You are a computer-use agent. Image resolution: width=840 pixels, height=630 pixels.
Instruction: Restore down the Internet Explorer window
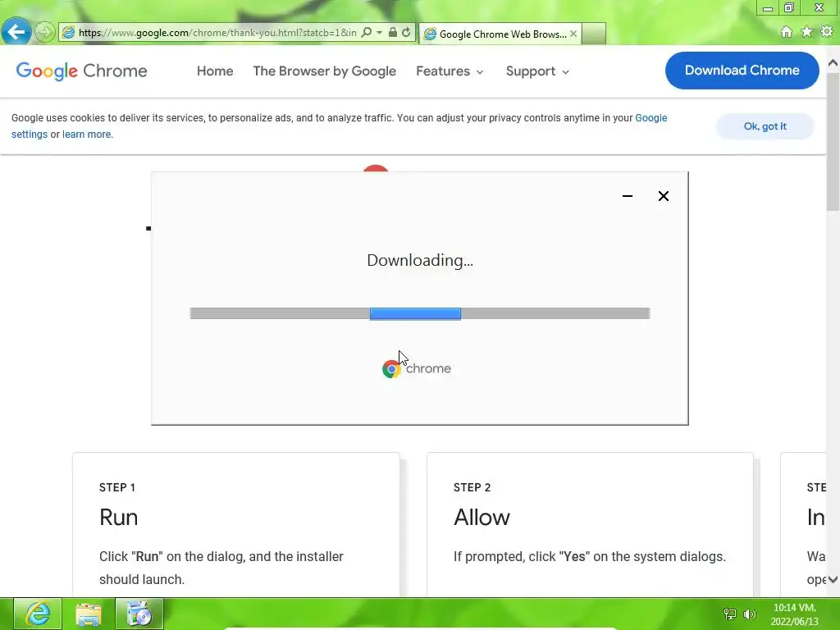tap(789, 7)
